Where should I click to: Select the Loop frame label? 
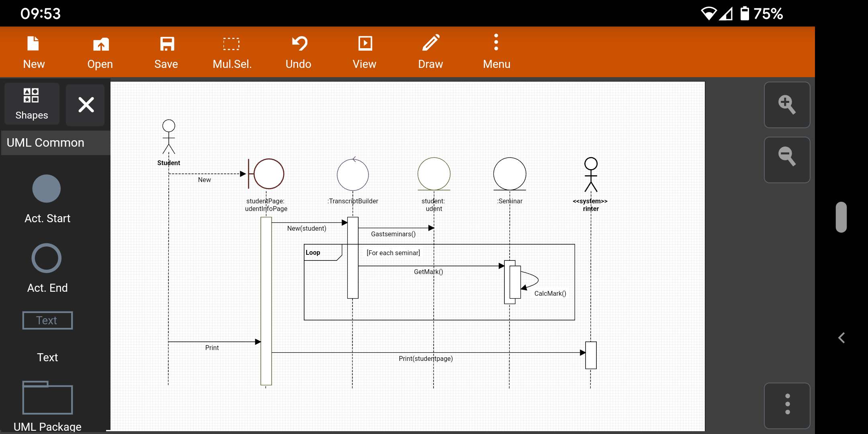point(313,252)
